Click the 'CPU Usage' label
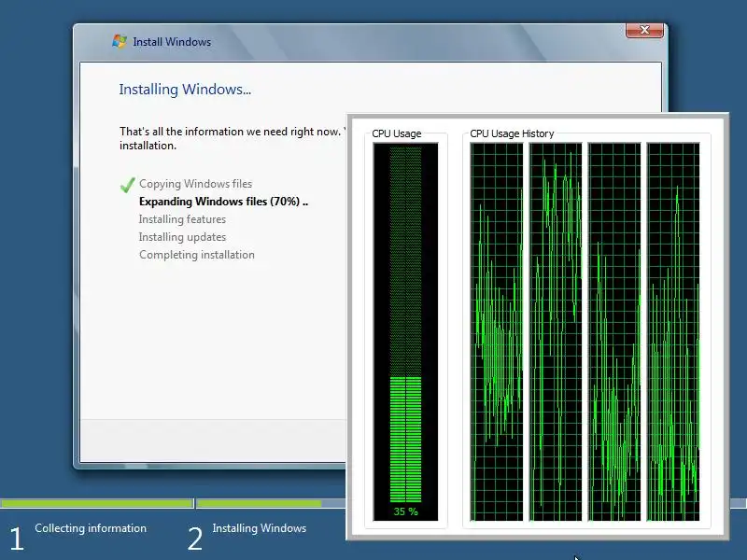 tap(396, 133)
